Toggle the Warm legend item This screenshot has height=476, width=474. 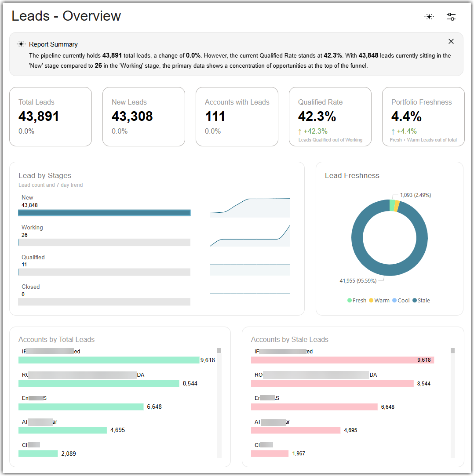click(x=379, y=300)
